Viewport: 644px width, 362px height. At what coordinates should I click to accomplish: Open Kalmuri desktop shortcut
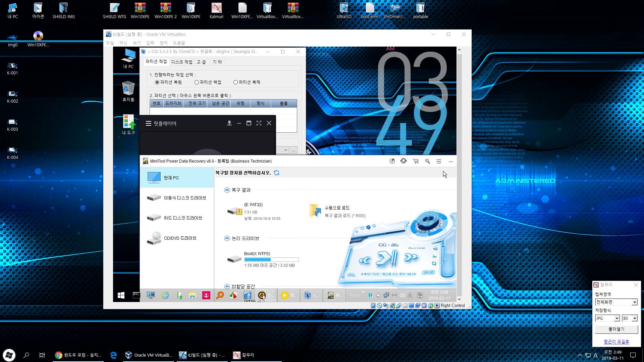(216, 10)
